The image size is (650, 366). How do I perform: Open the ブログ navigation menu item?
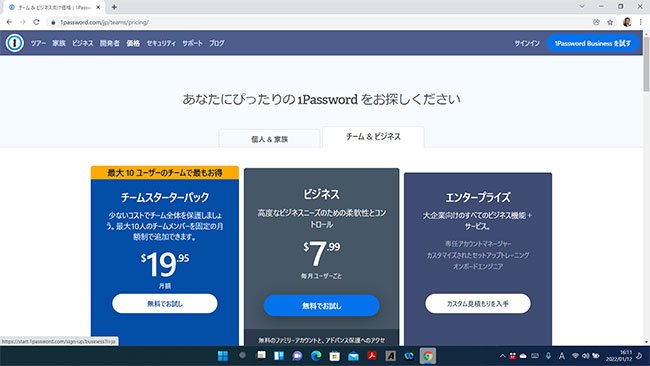[216, 43]
